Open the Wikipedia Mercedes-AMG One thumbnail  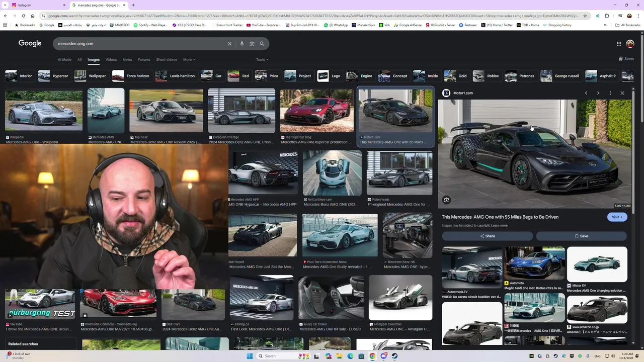coord(44,111)
